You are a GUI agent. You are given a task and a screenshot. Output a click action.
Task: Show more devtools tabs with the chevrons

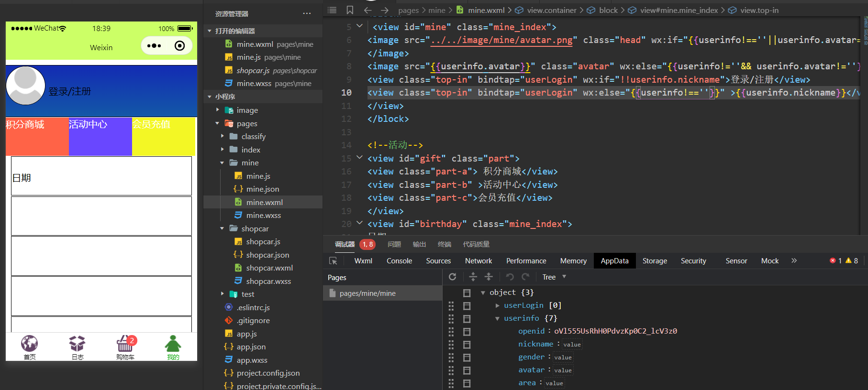pyautogui.click(x=794, y=261)
